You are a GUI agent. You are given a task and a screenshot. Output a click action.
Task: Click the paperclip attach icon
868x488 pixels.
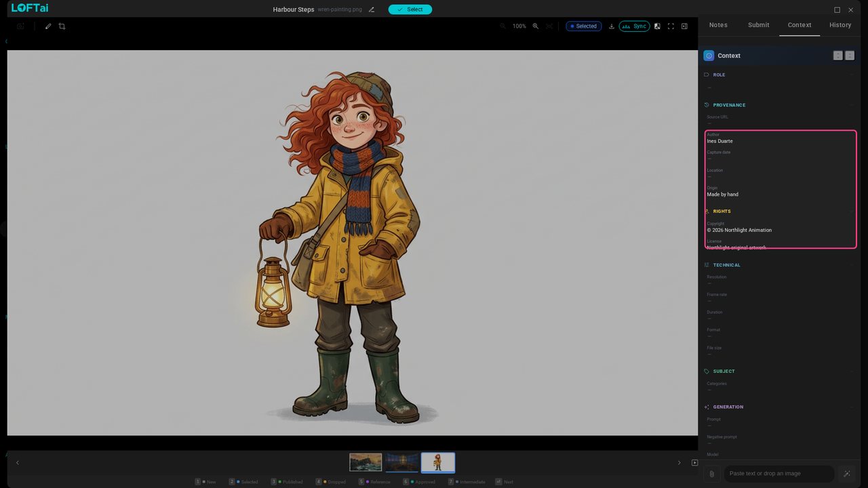click(x=711, y=474)
